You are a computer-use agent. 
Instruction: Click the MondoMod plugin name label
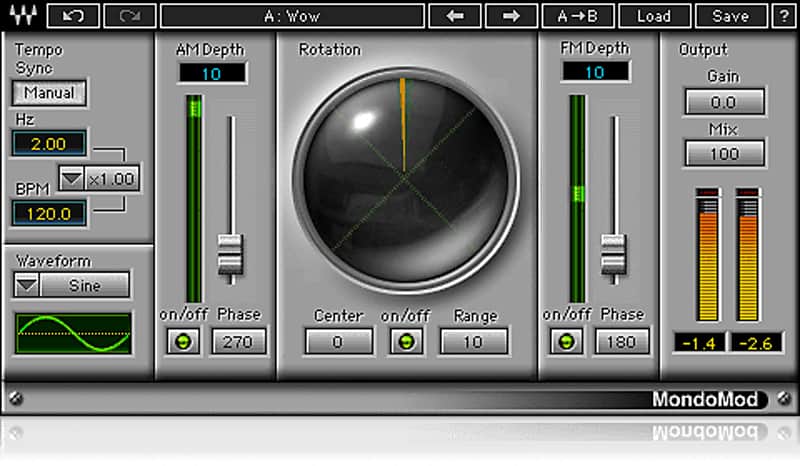pos(705,399)
